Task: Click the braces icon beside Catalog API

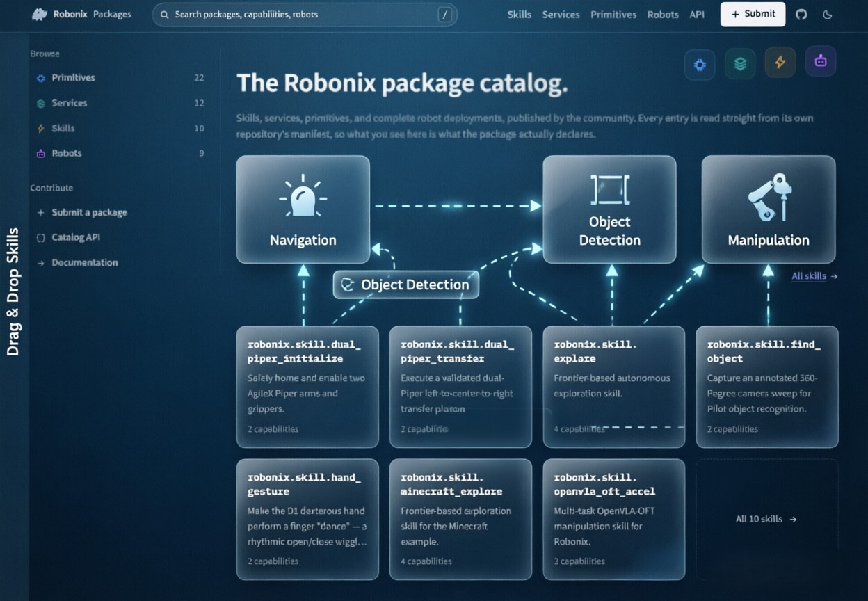Action: (x=40, y=237)
